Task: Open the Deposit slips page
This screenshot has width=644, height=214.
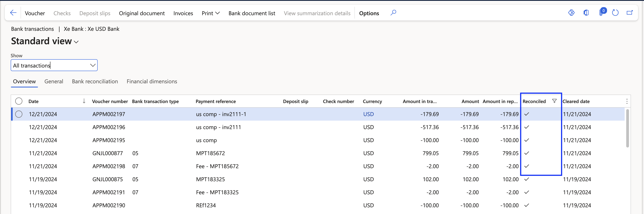Action: click(94, 13)
